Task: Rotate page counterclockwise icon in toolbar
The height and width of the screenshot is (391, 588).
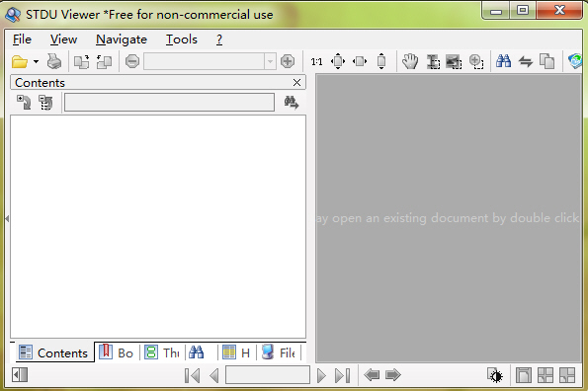Action: (104, 62)
